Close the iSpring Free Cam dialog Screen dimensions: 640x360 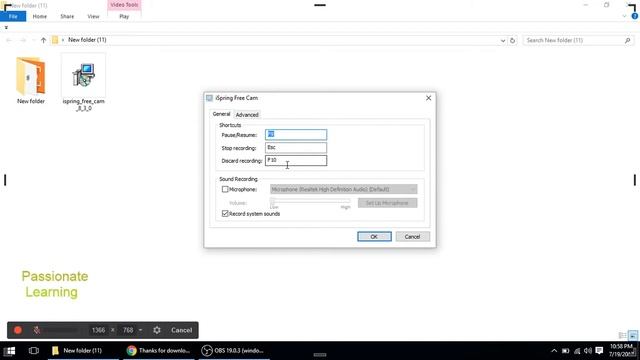(x=428, y=98)
